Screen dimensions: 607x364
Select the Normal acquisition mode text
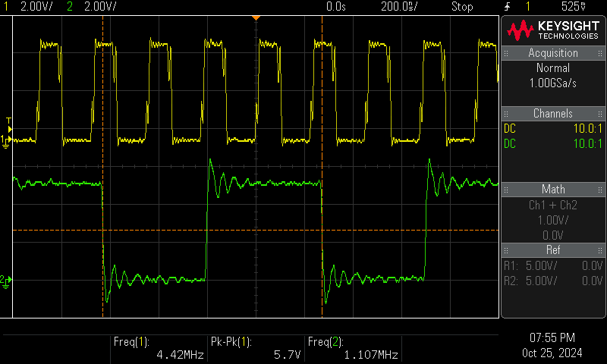coord(553,68)
